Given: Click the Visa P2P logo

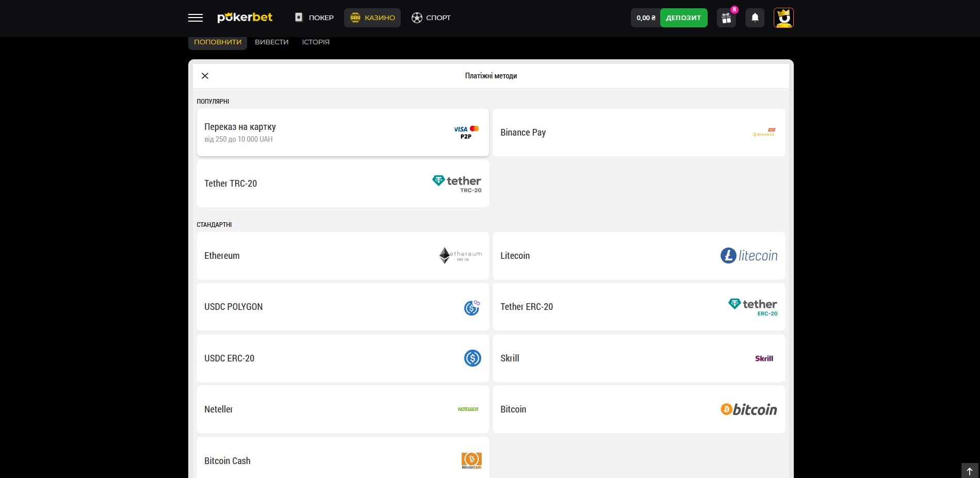Looking at the screenshot, I should [x=466, y=133].
